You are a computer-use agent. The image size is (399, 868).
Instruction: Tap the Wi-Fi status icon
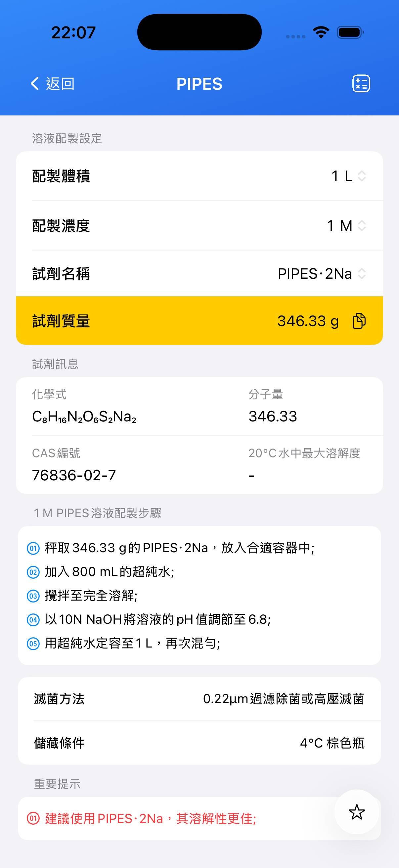coord(321,32)
